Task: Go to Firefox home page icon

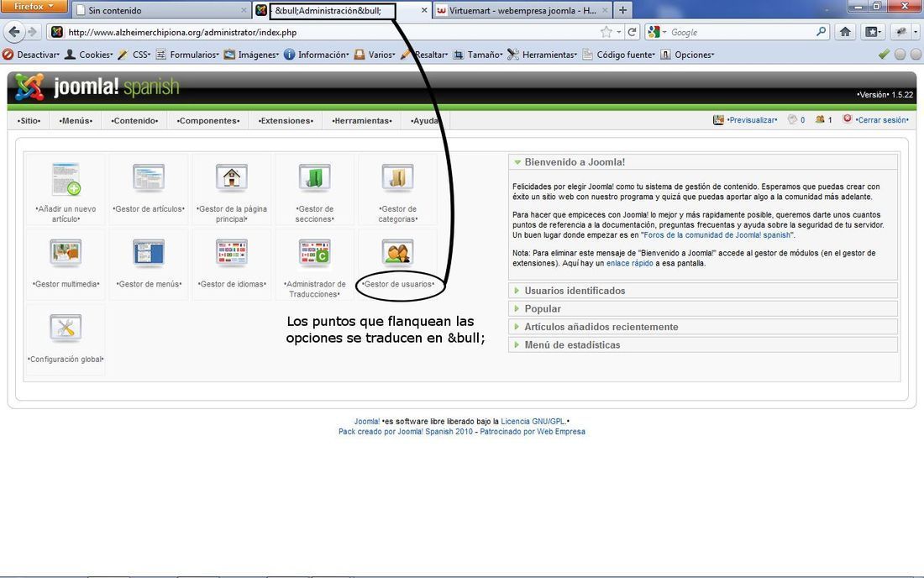Action: coord(845,32)
